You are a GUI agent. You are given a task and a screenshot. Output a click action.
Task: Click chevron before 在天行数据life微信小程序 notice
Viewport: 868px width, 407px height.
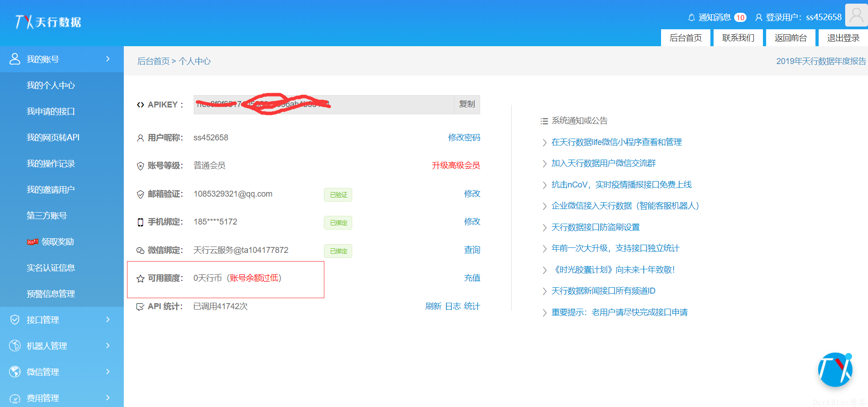544,143
